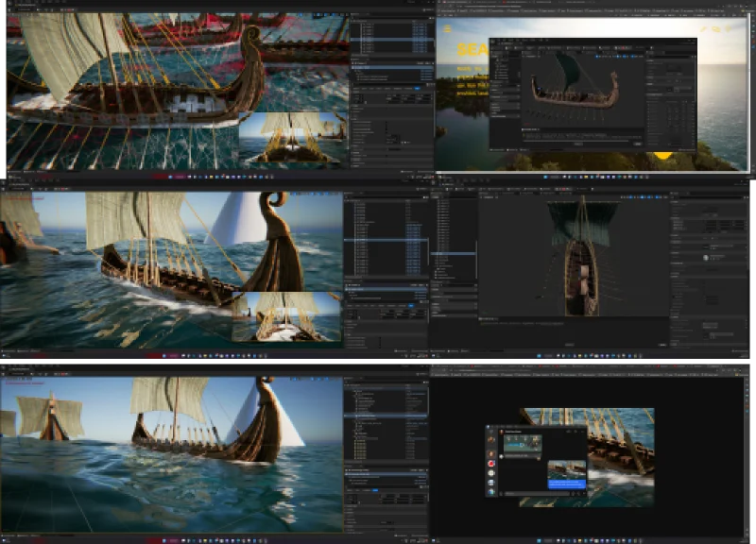Open the received image thumbnail in chat window
756x544 pixels.
click(523, 443)
